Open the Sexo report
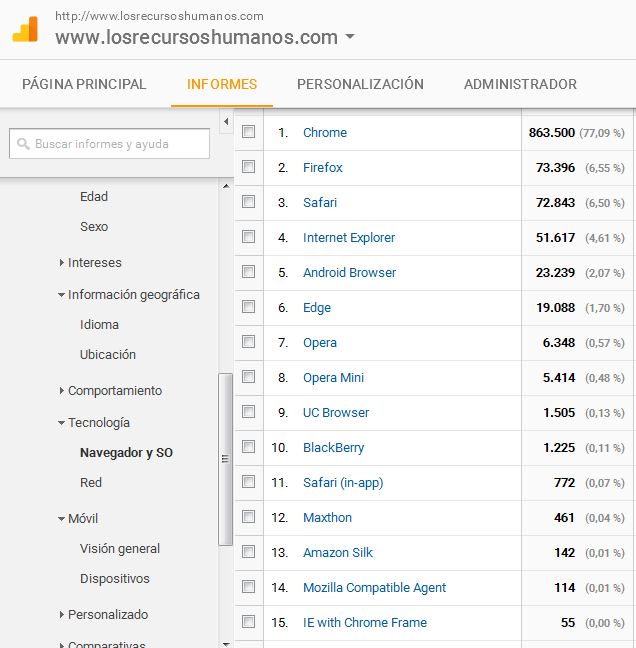636x648 pixels. [94, 226]
